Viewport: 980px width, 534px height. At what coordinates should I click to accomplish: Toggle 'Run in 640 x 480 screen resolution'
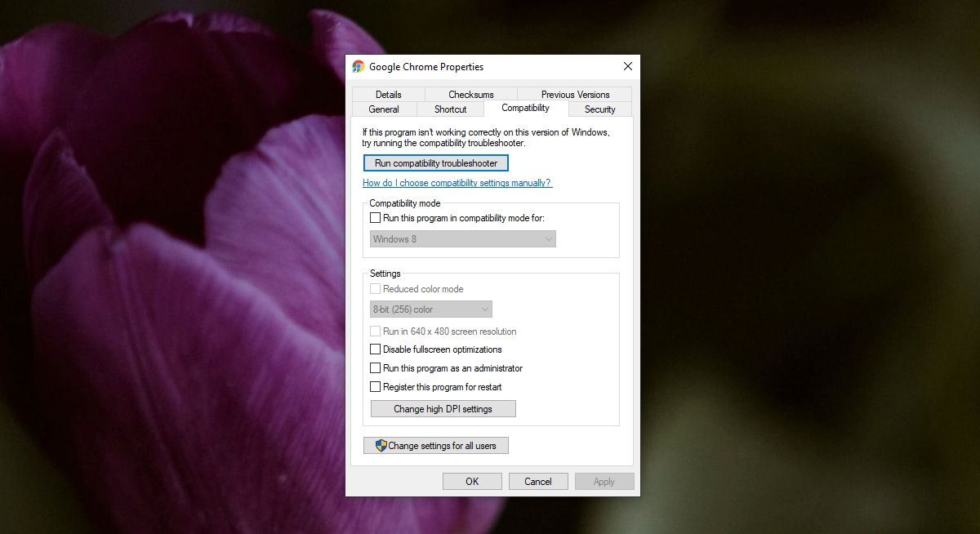[376, 332]
